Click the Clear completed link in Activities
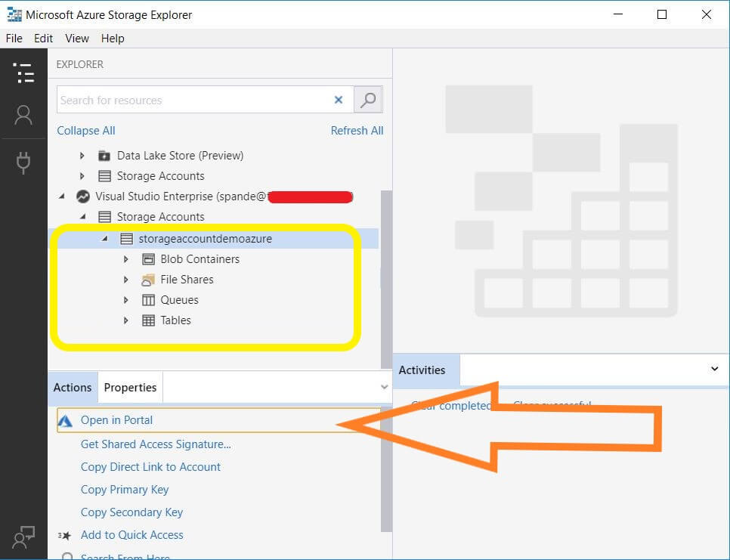 [x=450, y=406]
